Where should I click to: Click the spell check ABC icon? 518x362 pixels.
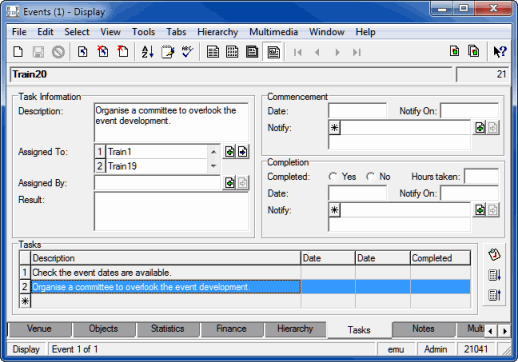pos(187,52)
